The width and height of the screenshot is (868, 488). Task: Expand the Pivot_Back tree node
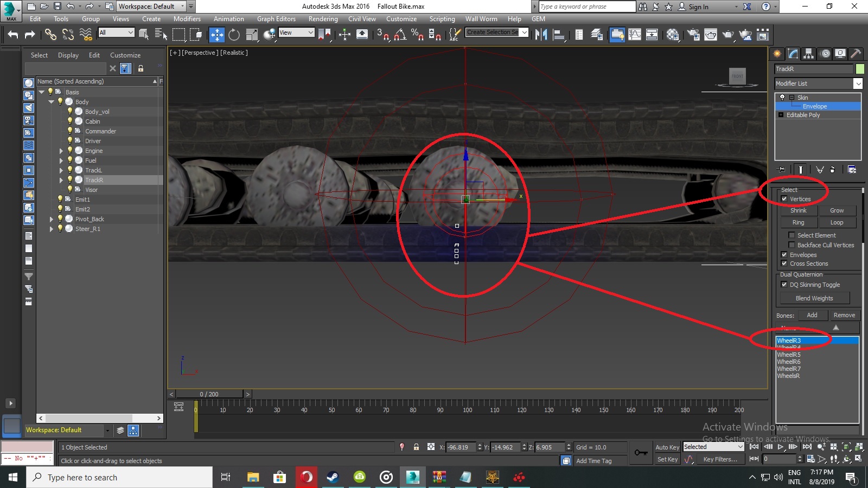pos(52,219)
